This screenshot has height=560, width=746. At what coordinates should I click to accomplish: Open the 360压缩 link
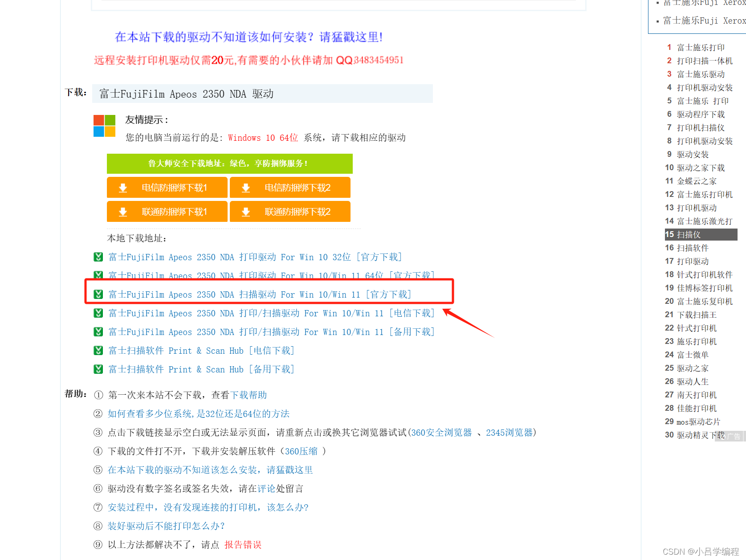tap(301, 451)
